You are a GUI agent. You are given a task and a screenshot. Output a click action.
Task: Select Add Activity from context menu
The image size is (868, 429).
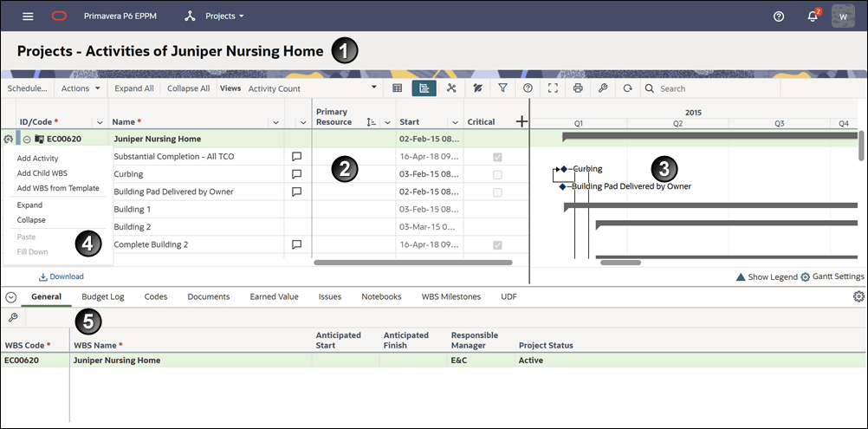click(x=37, y=159)
